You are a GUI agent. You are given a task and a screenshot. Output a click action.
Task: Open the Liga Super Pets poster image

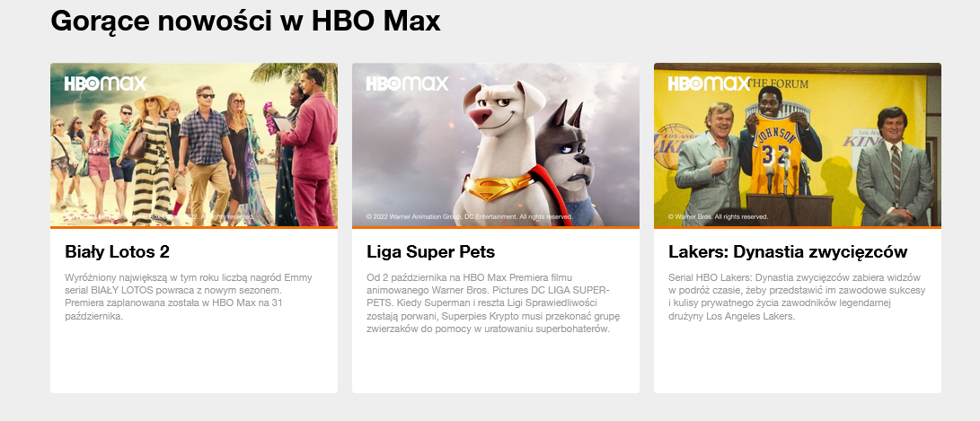click(496, 145)
